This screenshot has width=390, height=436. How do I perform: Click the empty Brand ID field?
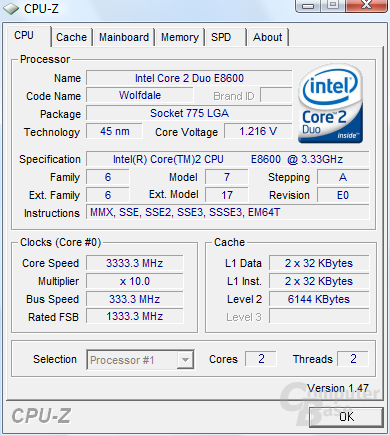(276, 95)
